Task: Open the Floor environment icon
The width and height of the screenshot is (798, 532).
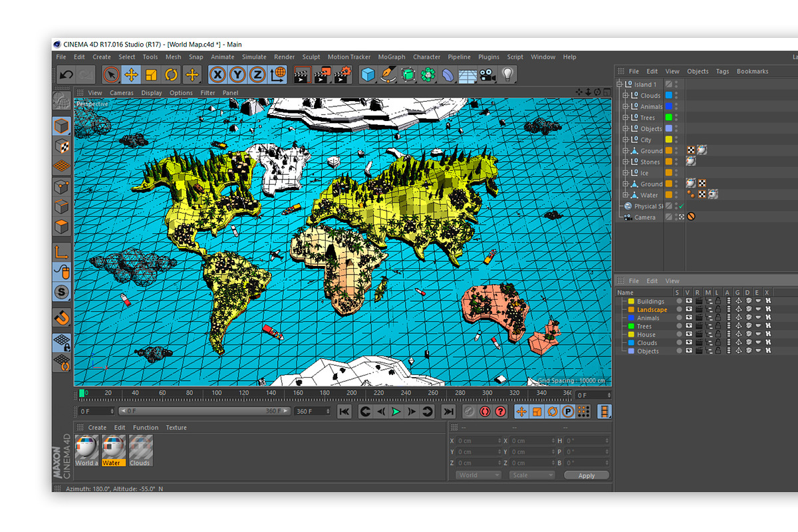Action: point(468,74)
